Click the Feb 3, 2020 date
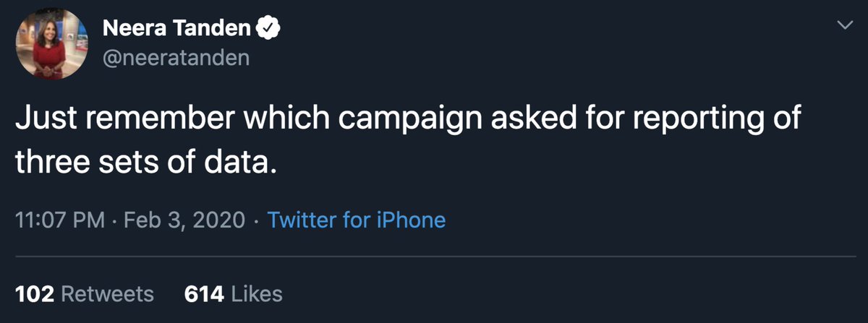This screenshot has height=323, width=868. 184,220
